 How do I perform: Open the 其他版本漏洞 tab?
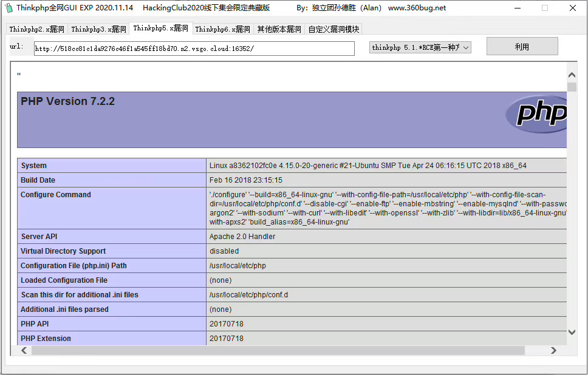click(279, 29)
